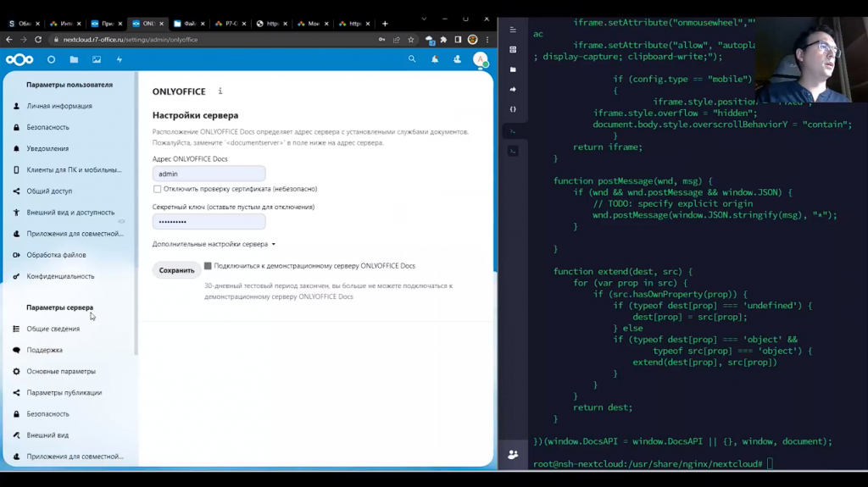868x487 pixels.
Task: Toggle the demo server ONLYOFFICE Docs checkbox
Action: coord(208,266)
